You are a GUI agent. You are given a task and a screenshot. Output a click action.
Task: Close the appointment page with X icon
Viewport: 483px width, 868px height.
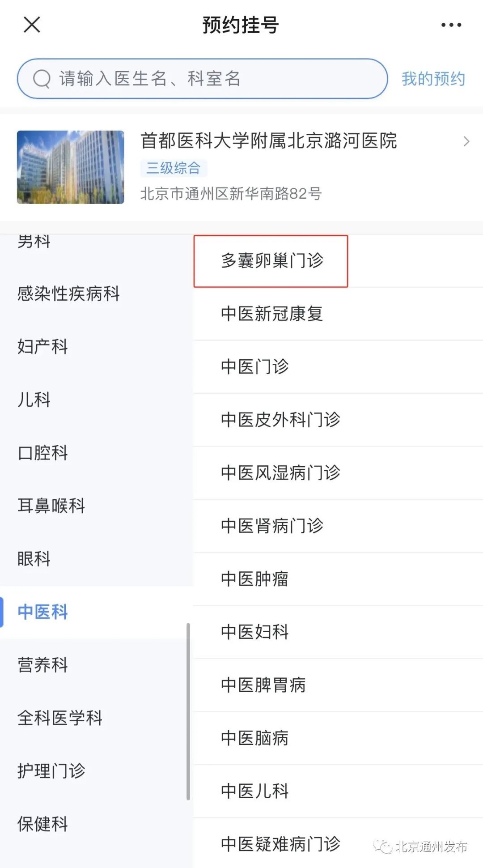tap(32, 25)
